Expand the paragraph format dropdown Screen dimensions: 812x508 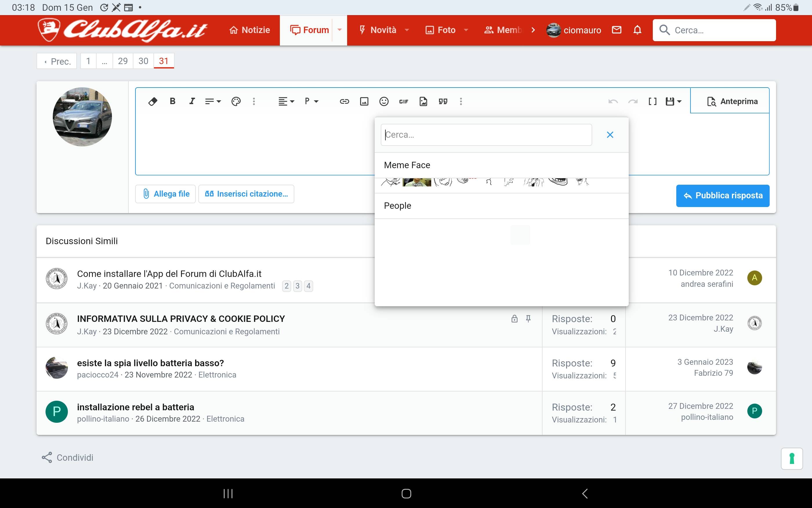(x=311, y=101)
